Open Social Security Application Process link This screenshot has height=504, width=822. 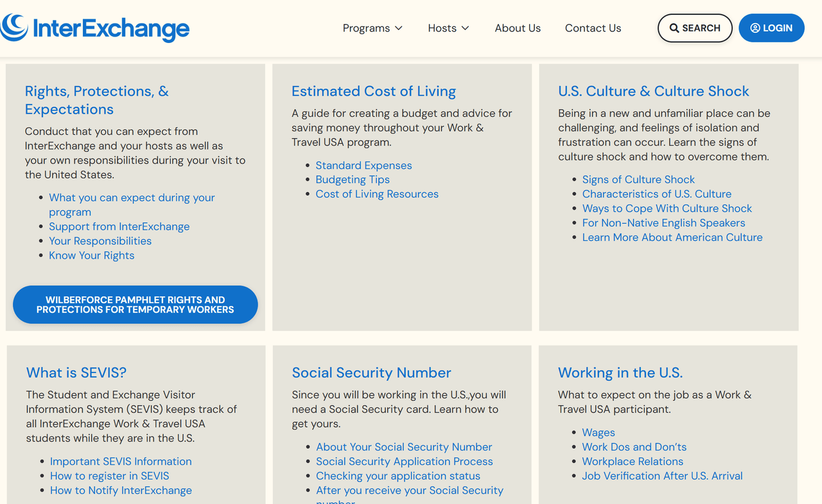tap(405, 462)
